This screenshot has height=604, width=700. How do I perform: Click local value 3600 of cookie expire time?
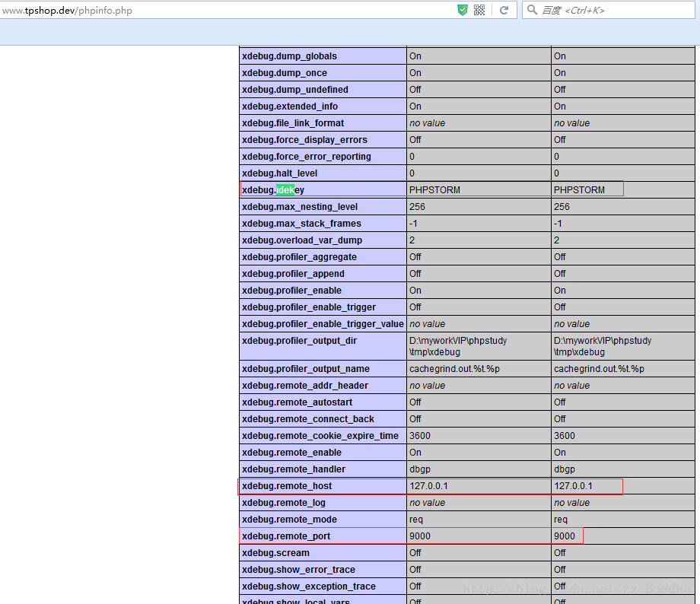[x=420, y=436]
